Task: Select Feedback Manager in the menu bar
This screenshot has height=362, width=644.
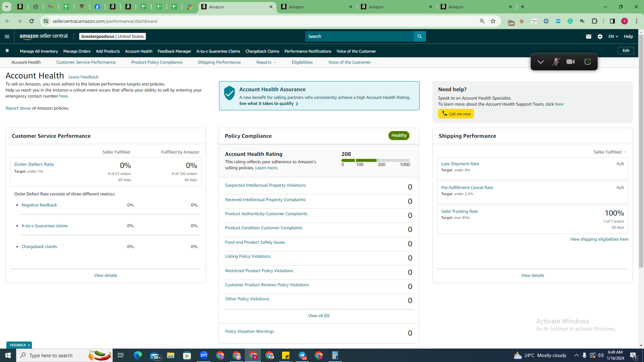Action: tap(174, 51)
